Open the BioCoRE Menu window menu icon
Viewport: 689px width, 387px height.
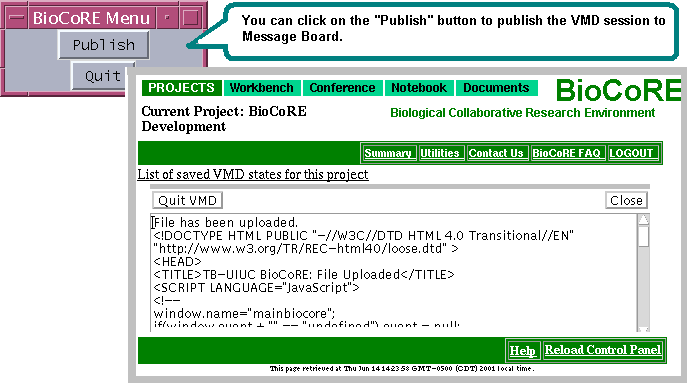[17, 18]
